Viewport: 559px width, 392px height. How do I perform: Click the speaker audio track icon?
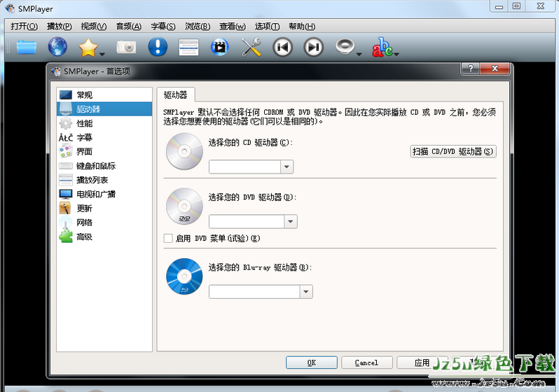coord(345,47)
